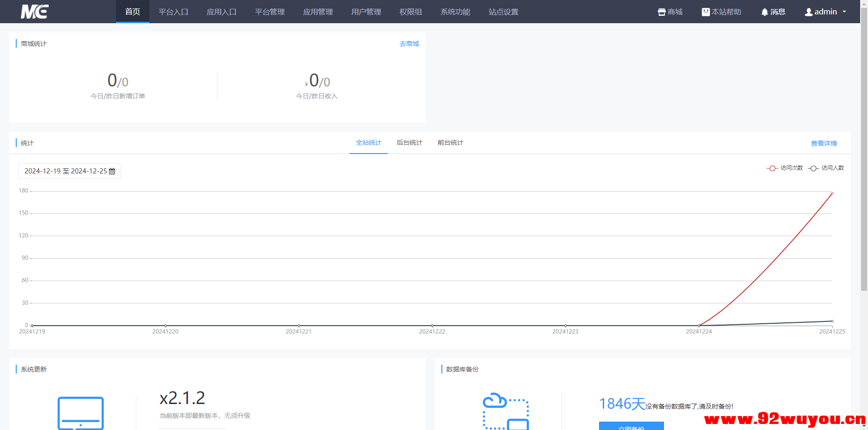
Task: Expand the admin dropdown arrow
Action: click(x=844, y=12)
